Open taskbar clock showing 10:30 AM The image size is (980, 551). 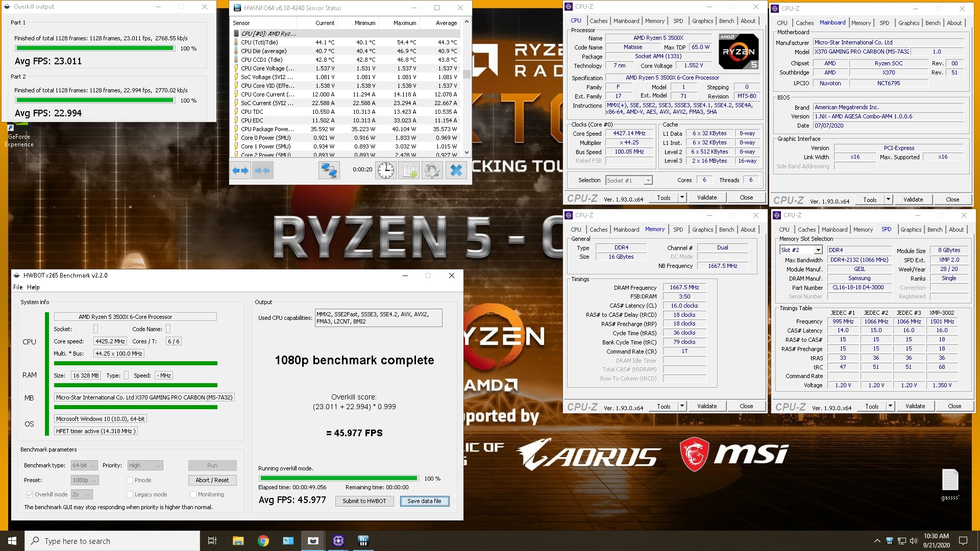(936, 541)
